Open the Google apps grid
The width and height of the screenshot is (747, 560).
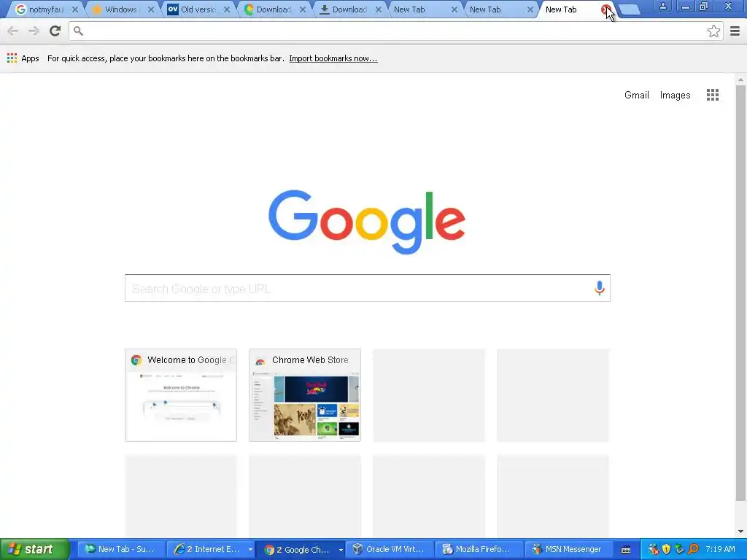tap(713, 95)
